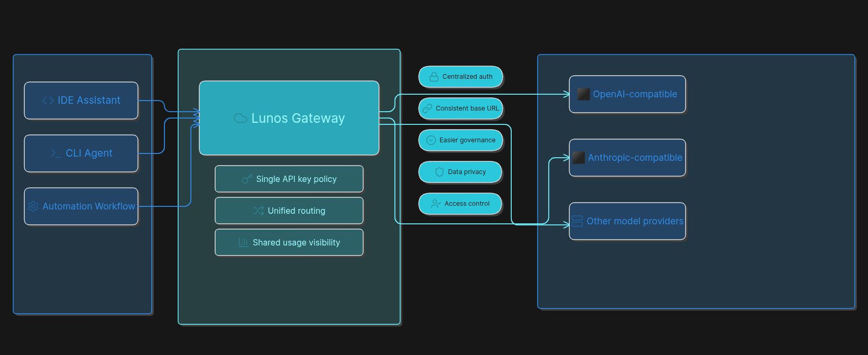Click the code brackets icon on IDE Assistant

tap(48, 101)
